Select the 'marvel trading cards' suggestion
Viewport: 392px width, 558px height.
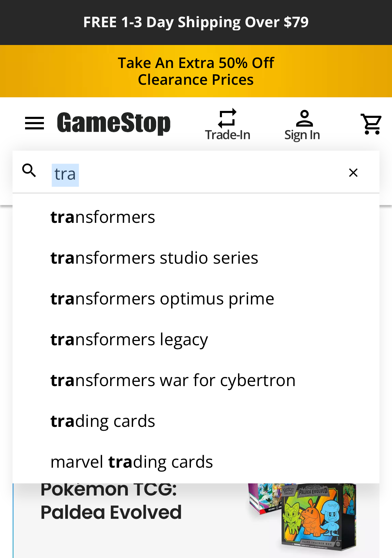(x=132, y=461)
